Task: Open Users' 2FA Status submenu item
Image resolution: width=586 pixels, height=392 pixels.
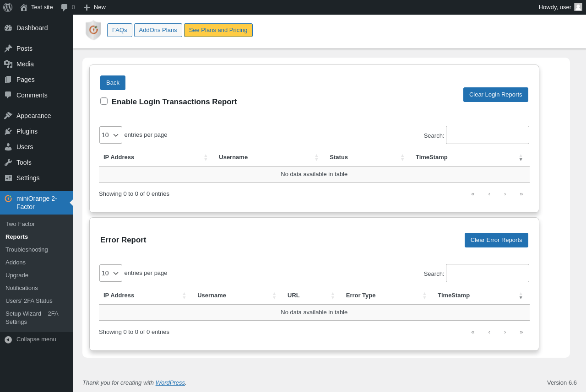Action: pos(29,301)
